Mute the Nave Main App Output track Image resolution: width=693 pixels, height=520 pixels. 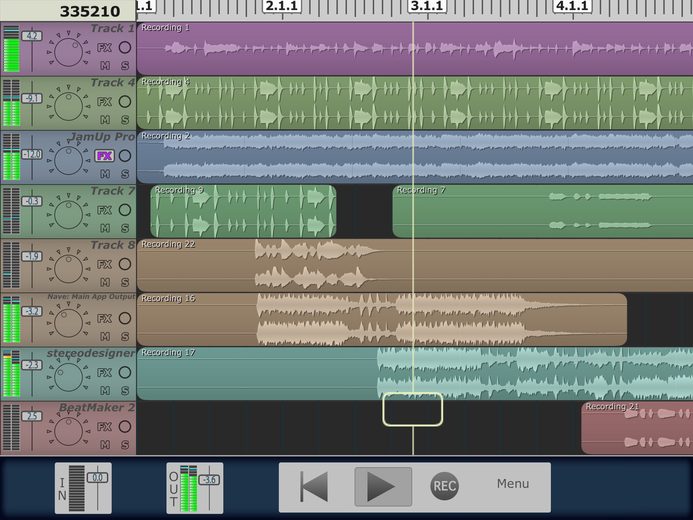pyautogui.click(x=105, y=337)
